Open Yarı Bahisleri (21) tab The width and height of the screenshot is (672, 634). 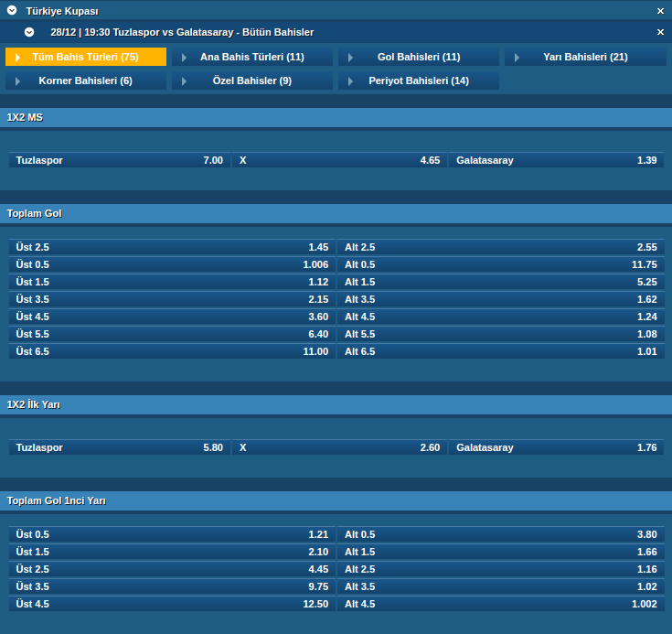pyautogui.click(x=585, y=57)
